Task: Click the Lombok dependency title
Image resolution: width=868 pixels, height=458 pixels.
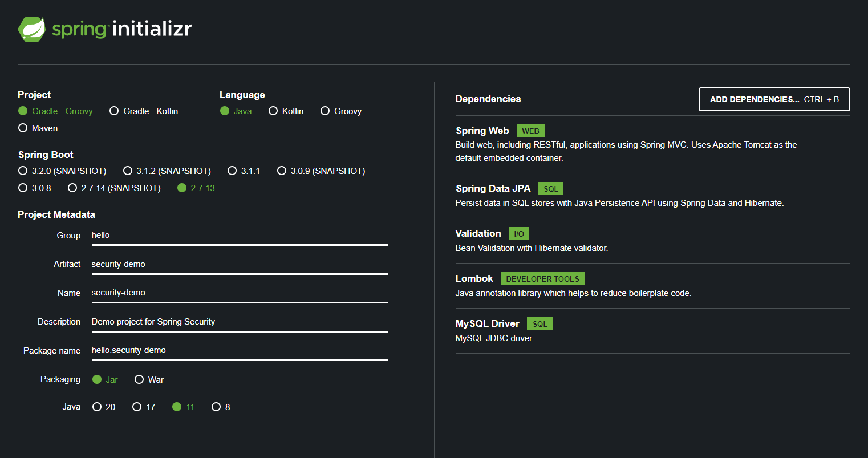Action: (x=474, y=279)
